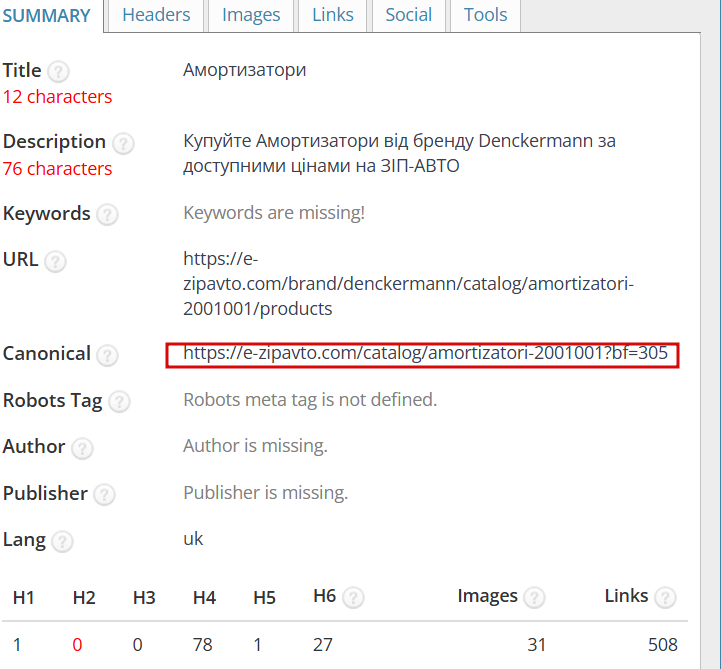721x669 pixels.
Task: Click the '12 characters' warning text
Action: coord(57,97)
